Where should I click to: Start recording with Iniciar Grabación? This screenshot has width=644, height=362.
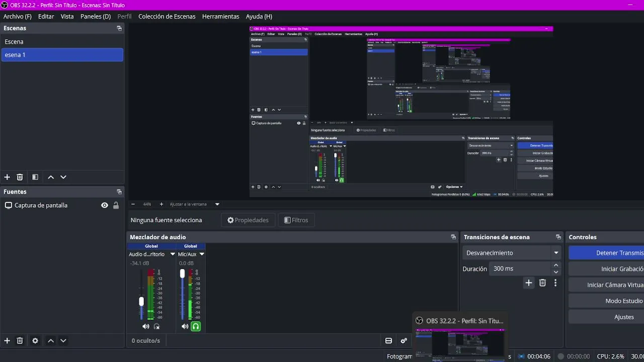click(x=606, y=269)
